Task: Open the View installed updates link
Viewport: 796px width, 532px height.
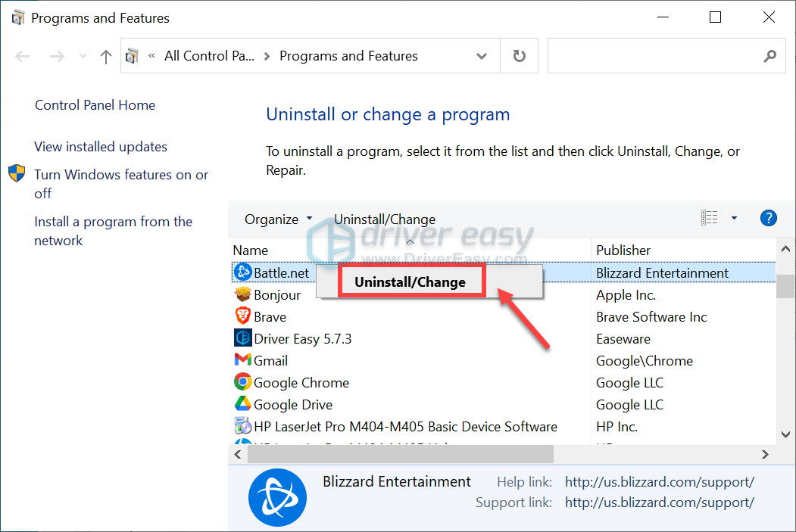Action: pos(101,147)
